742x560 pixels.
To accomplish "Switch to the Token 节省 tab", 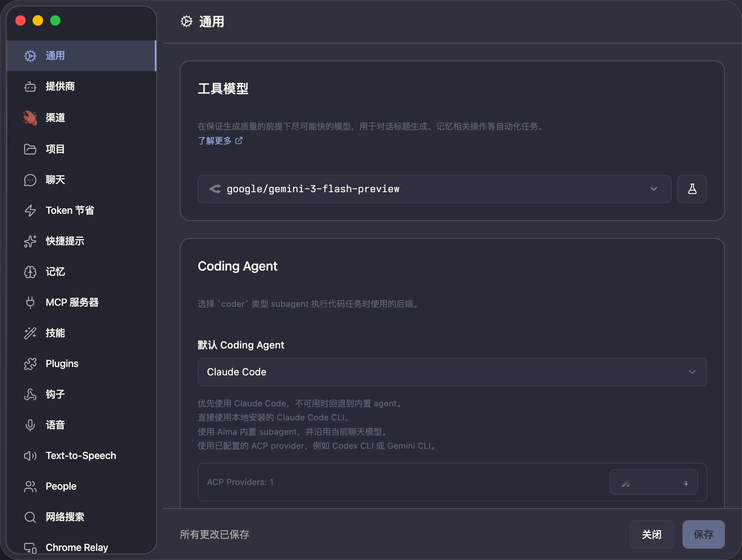I will pyautogui.click(x=70, y=210).
